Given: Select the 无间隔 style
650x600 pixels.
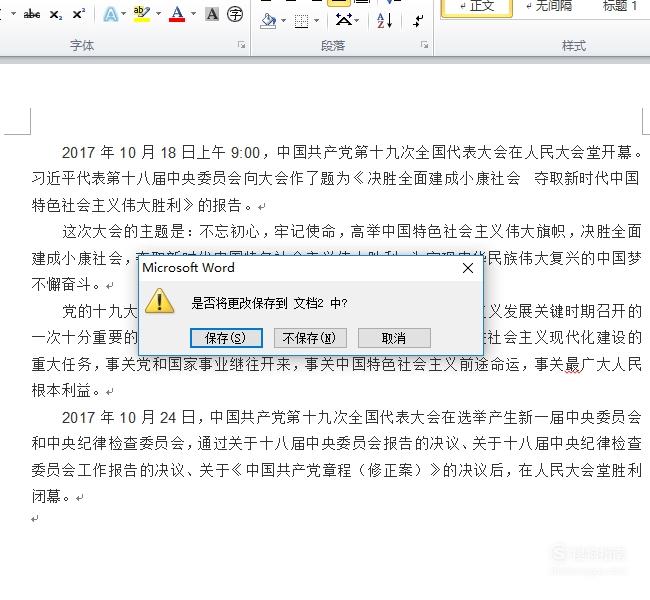Looking at the screenshot, I should [x=549, y=6].
